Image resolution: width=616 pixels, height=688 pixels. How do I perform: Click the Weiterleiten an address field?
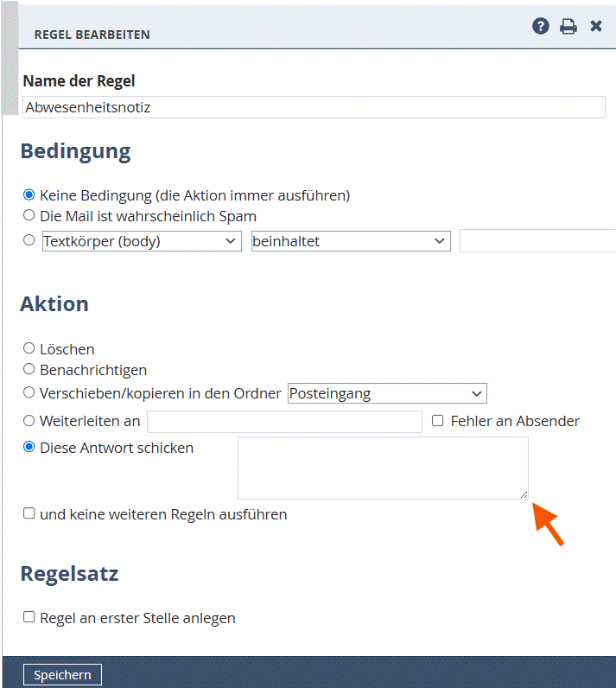pyautogui.click(x=284, y=422)
